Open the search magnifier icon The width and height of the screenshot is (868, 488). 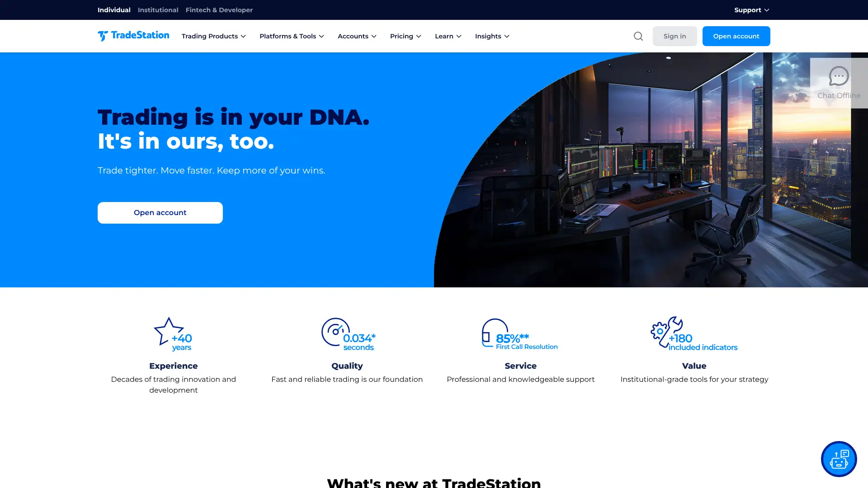click(x=638, y=36)
